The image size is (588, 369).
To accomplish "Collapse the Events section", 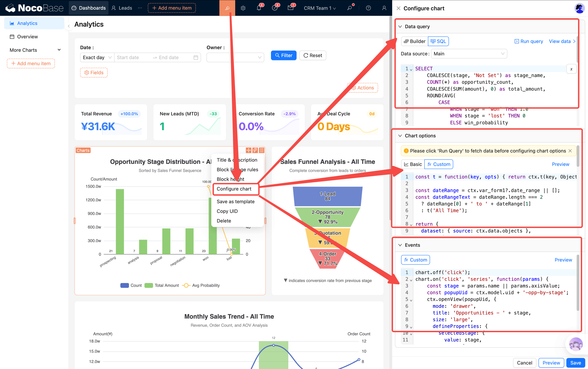I will (400, 245).
